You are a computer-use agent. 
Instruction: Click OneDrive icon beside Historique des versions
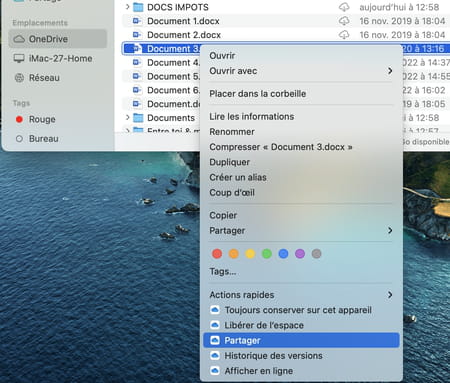coord(215,356)
